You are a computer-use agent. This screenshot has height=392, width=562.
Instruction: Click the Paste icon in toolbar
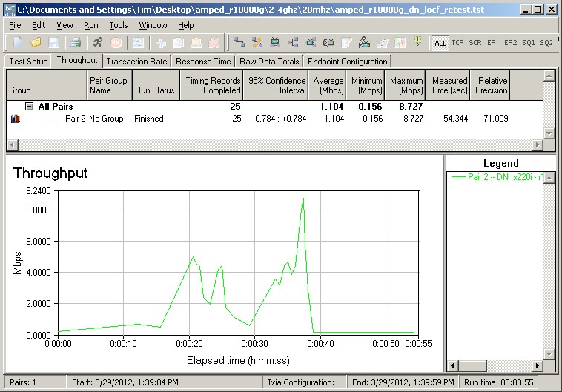[x=196, y=43]
